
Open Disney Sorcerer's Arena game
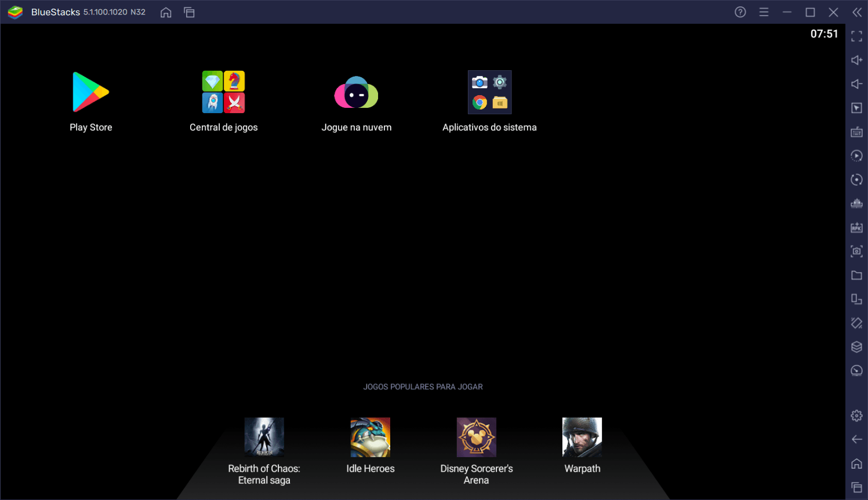pyautogui.click(x=476, y=437)
